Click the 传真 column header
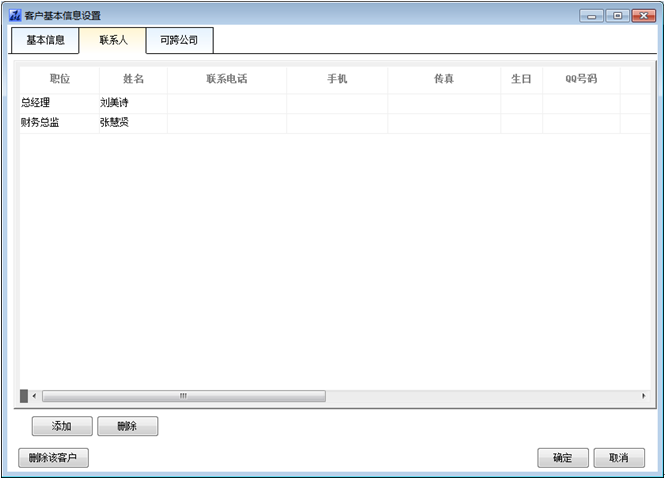The height and width of the screenshot is (479, 665). click(444, 79)
